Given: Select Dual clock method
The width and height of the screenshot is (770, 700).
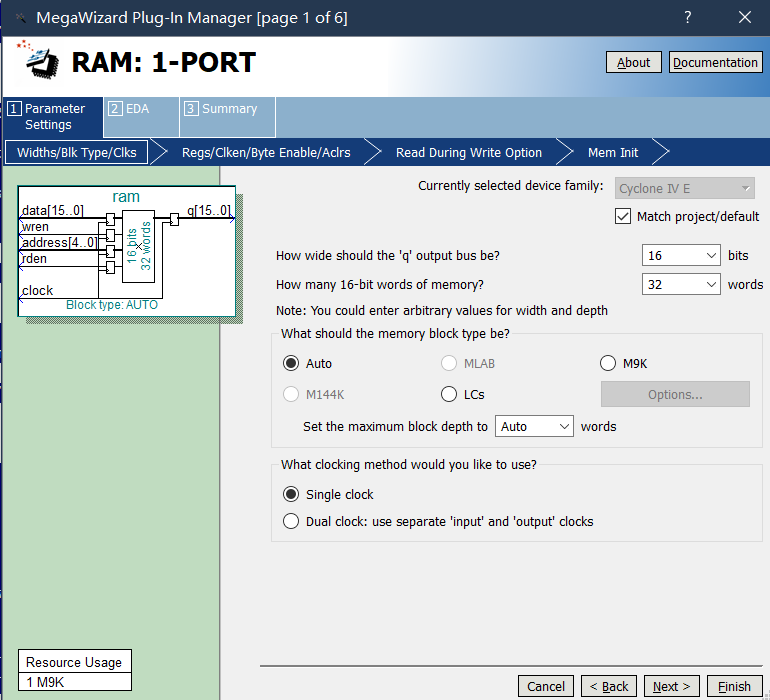Looking at the screenshot, I should pyautogui.click(x=291, y=521).
